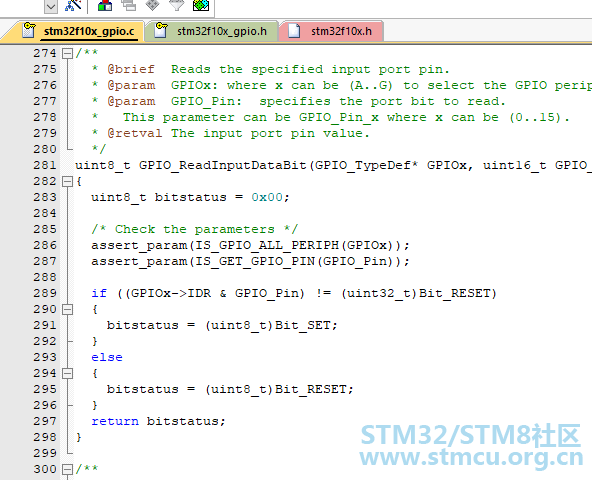Switch to the stm32f10x.h tab

[x=341, y=31]
